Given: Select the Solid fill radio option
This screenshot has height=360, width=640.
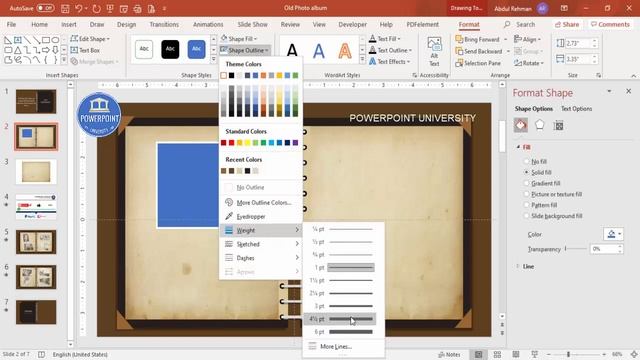Looking at the screenshot, I should [x=527, y=173].
